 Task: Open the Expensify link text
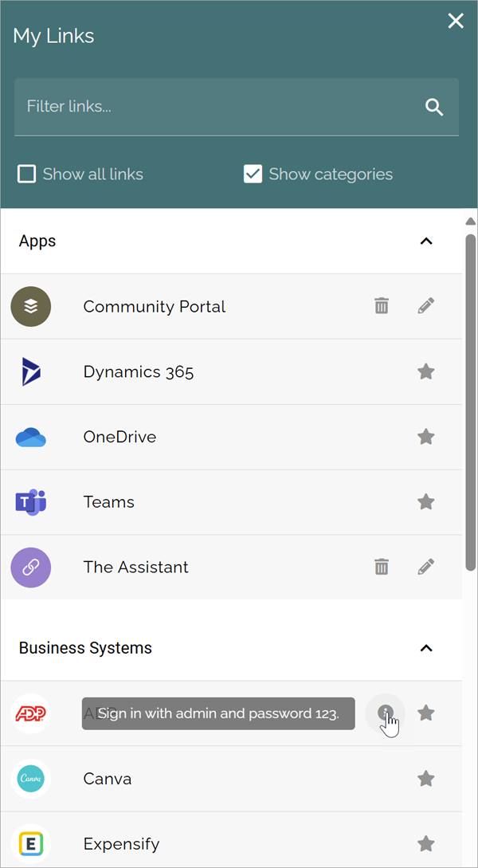pyautogui.click(x=121, y=844)
